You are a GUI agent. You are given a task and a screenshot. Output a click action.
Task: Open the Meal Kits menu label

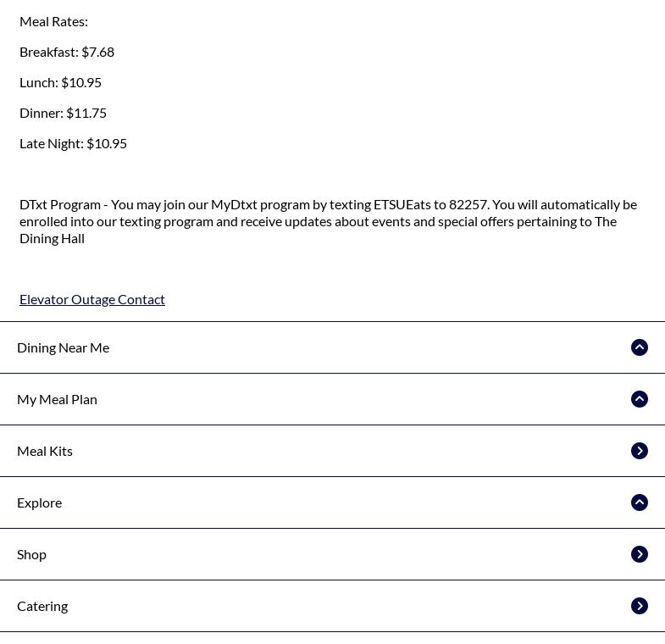click(45, 451)
